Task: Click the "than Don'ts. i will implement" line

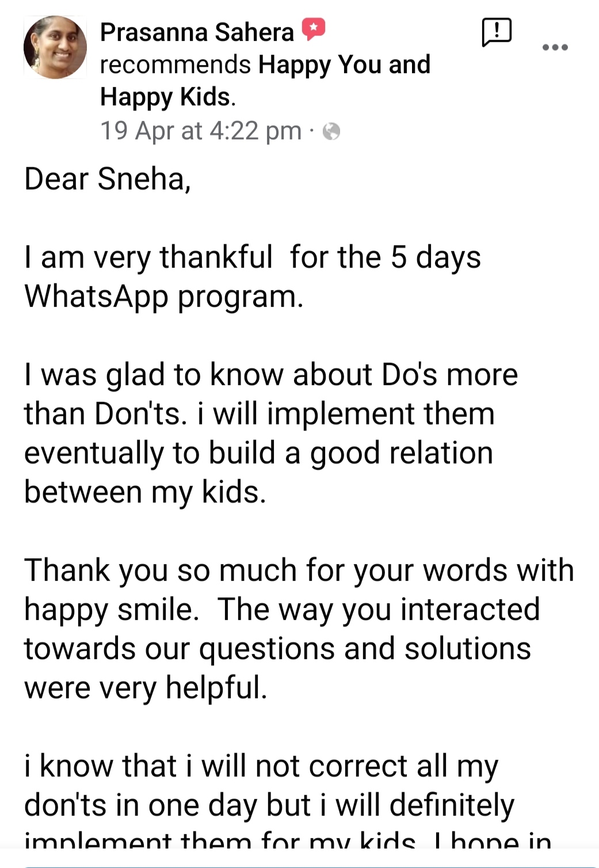Action: coord(259,414)
